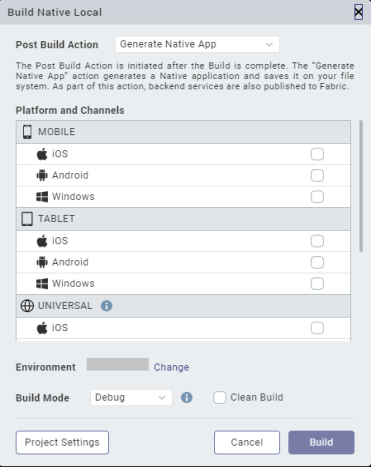Click the Apple icon under MOBILE
The width and height of the screenshot is (371, 467).
coord(42,154)
